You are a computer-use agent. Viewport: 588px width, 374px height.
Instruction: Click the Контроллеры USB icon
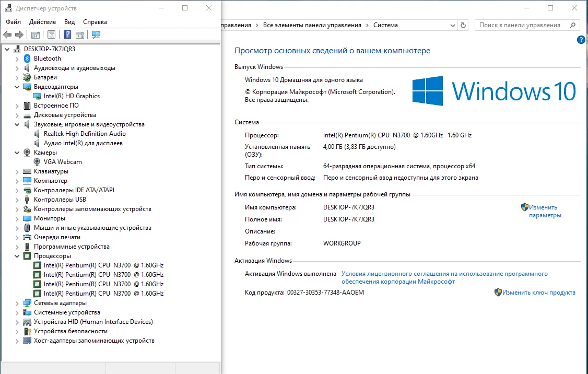click(x=27, y=200)
